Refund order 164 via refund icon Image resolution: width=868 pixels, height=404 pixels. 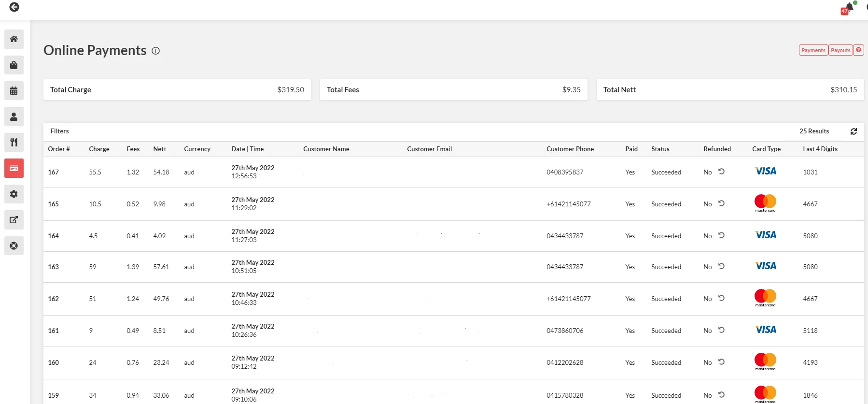coord(721,235)
